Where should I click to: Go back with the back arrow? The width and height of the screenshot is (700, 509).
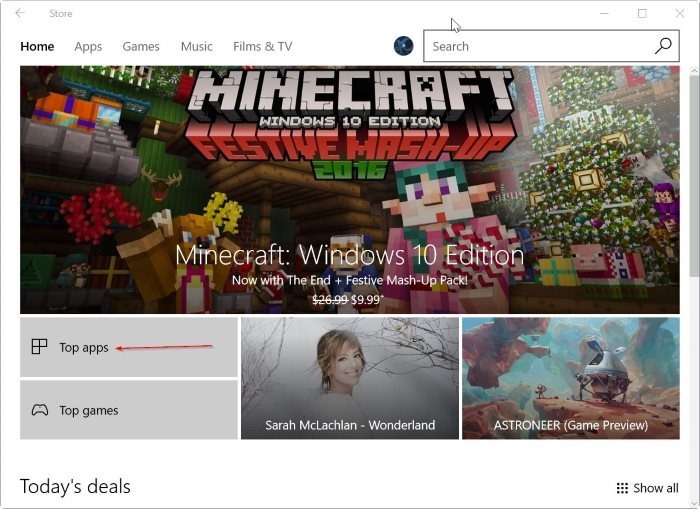click(20, 13)
